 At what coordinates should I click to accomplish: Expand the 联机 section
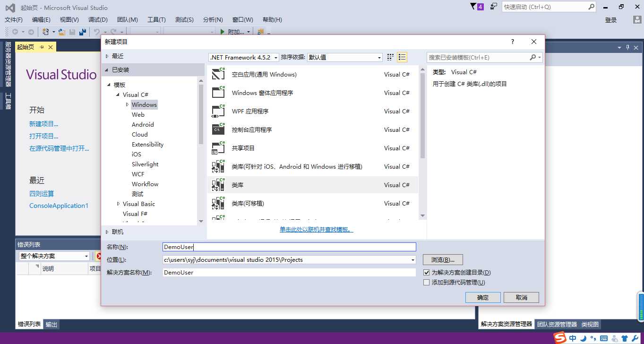[107, 232]
